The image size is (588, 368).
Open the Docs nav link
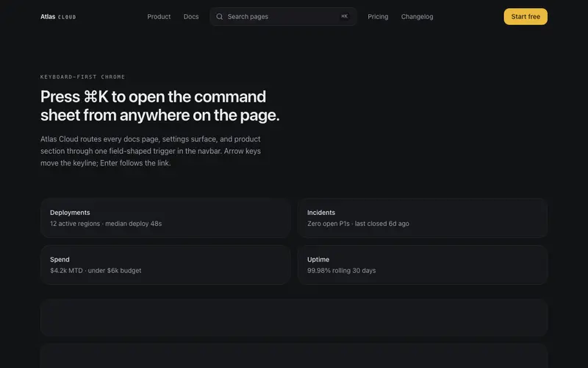click(x=191, y=17)
